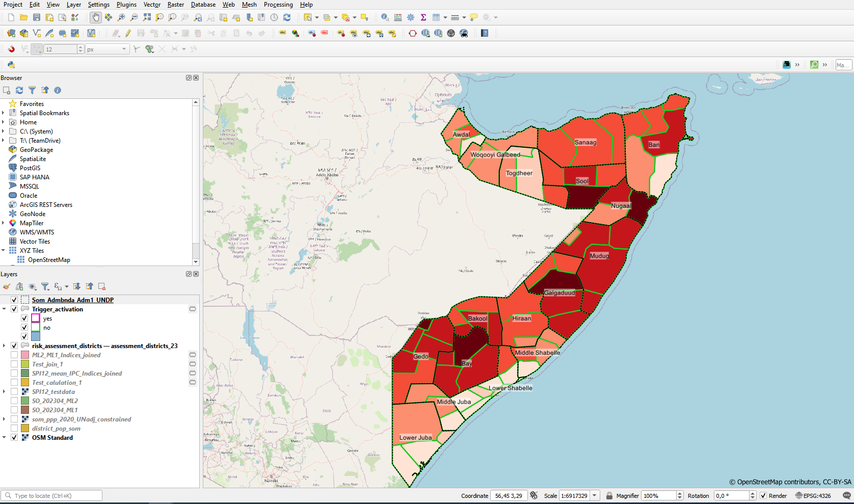The width and height of the screenshot is (854, 504).
Task: Uncheck the Som_Admbnda_Adm1_UNDP layer
Action: point(14,300)
